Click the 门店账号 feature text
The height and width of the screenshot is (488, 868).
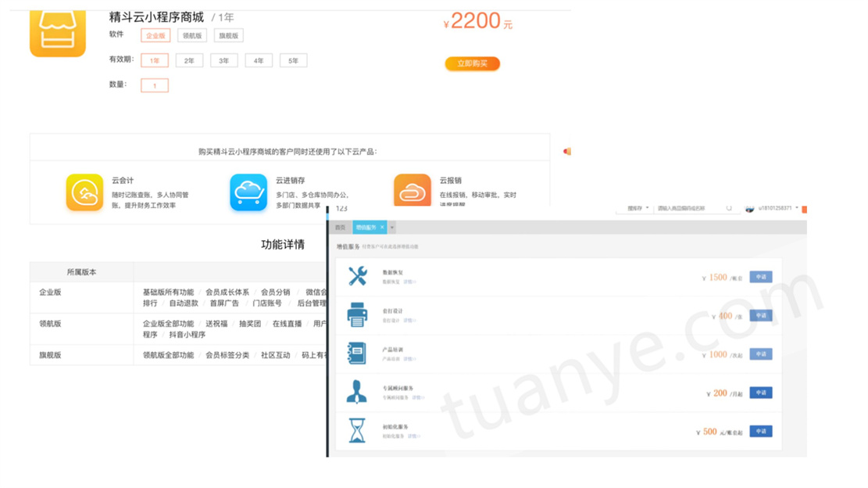click(267, 303)
